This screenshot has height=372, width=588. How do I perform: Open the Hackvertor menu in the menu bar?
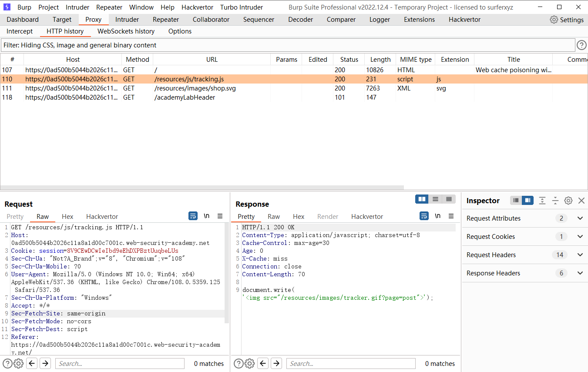click(197, 7)
